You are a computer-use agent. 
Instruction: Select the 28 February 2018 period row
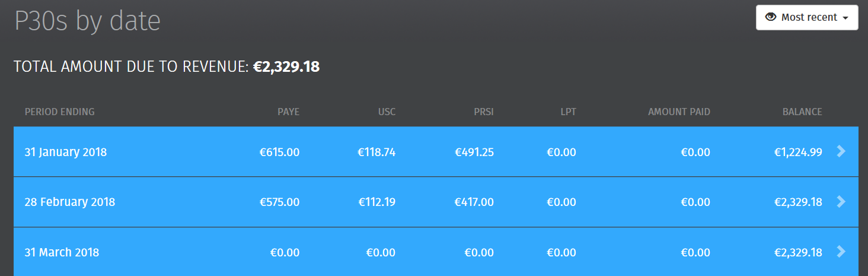[x=436, y=202]
